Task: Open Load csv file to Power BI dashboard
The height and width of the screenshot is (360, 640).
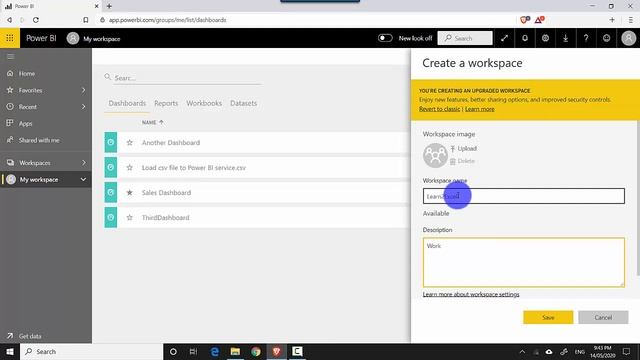Action: pos(194,167)
